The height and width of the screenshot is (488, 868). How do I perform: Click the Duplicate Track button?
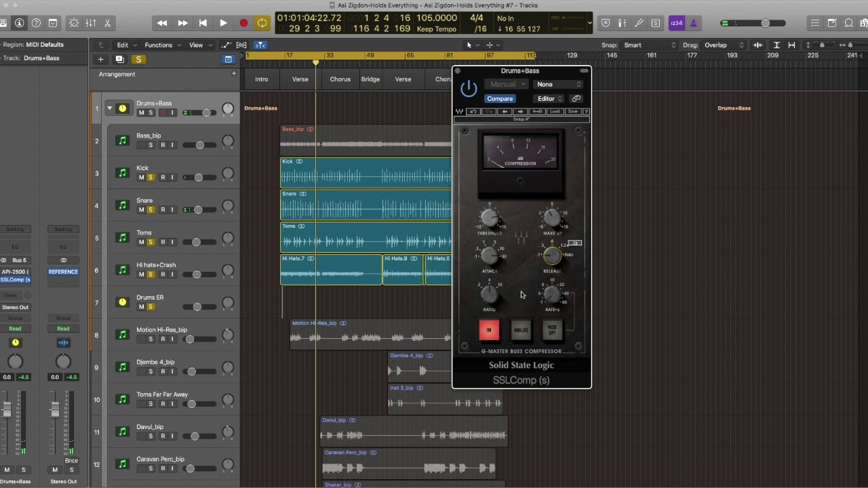[x=119, y=59]
